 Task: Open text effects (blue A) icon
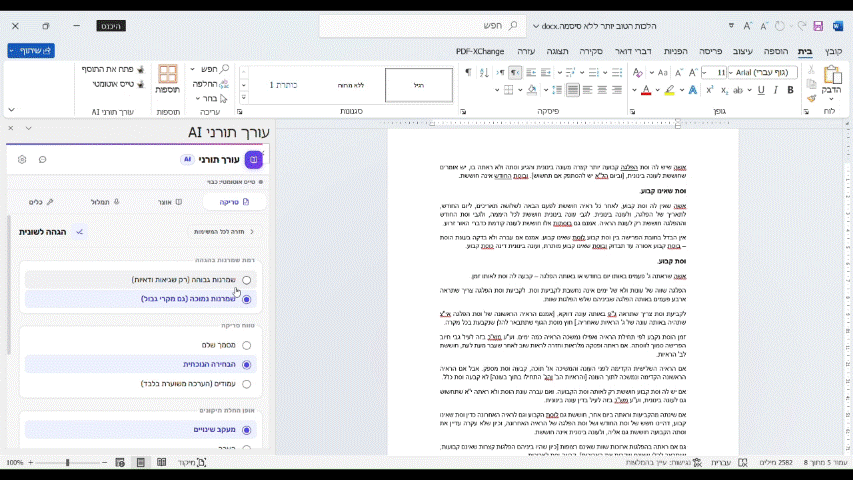pos(693,90)
